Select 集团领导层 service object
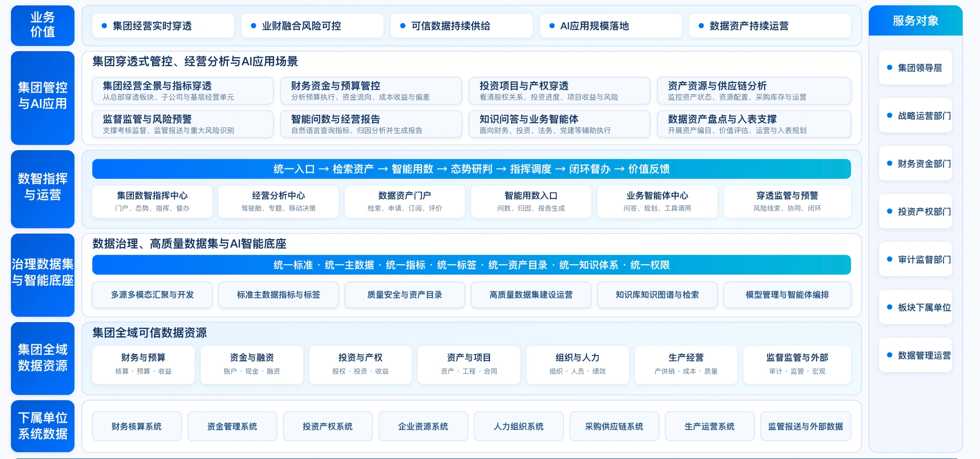Viewport: 980px width, 459px height. coord(916,68)
